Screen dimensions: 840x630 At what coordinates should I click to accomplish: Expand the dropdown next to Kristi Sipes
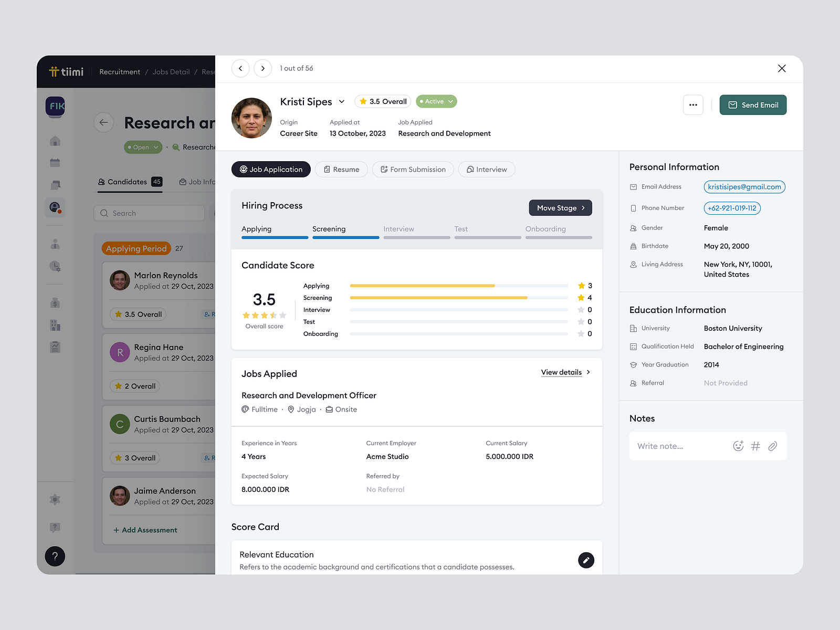coord(342,101)
